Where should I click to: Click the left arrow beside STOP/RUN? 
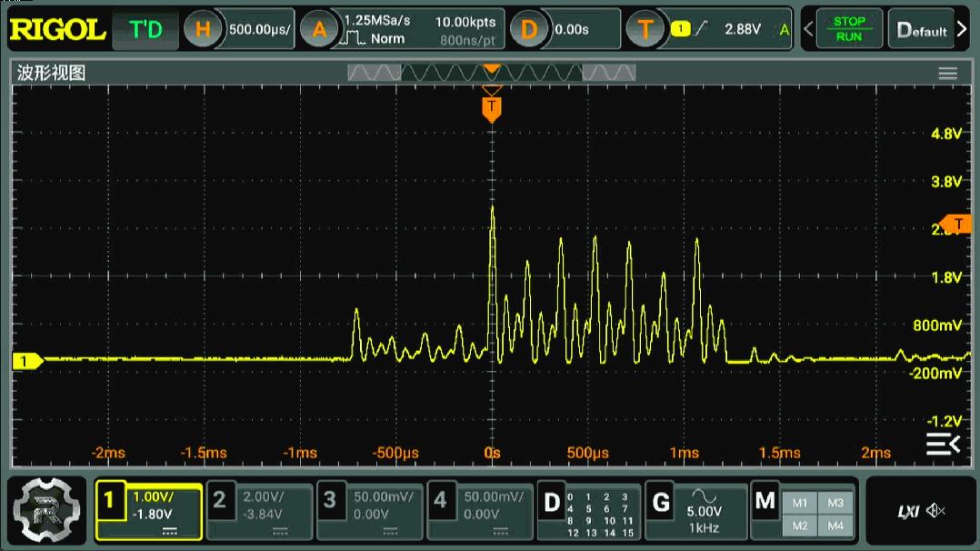[x=808, y=29]
